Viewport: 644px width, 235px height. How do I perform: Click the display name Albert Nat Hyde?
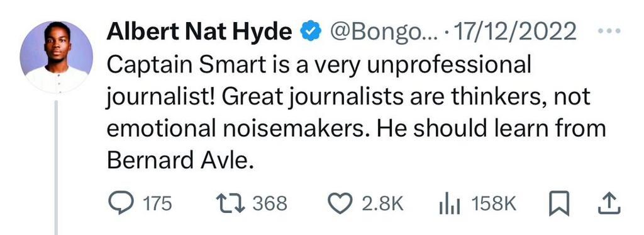point(199,32)
